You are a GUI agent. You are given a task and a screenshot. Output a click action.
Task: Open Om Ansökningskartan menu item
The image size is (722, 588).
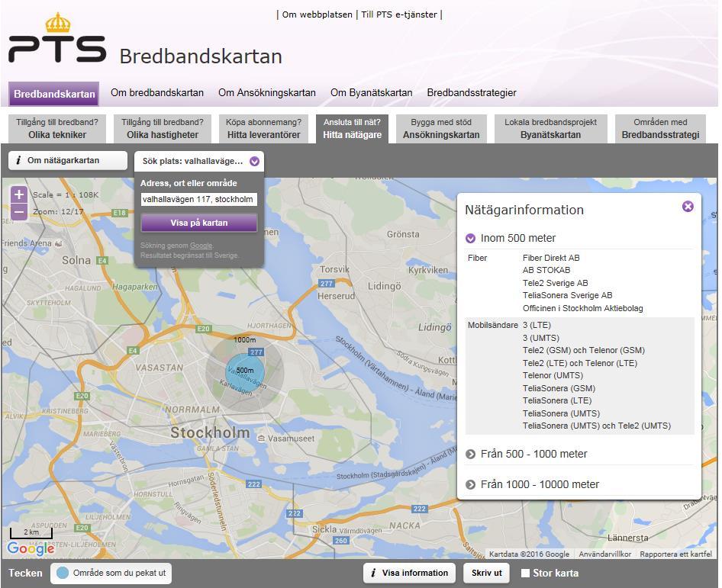click(x=267, y=92)
